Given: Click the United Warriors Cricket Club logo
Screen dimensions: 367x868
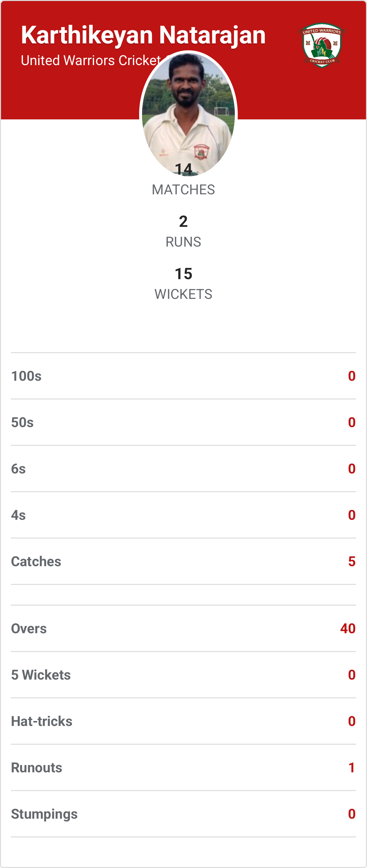Looking at the screenshot, I should (x=322, y=45).
